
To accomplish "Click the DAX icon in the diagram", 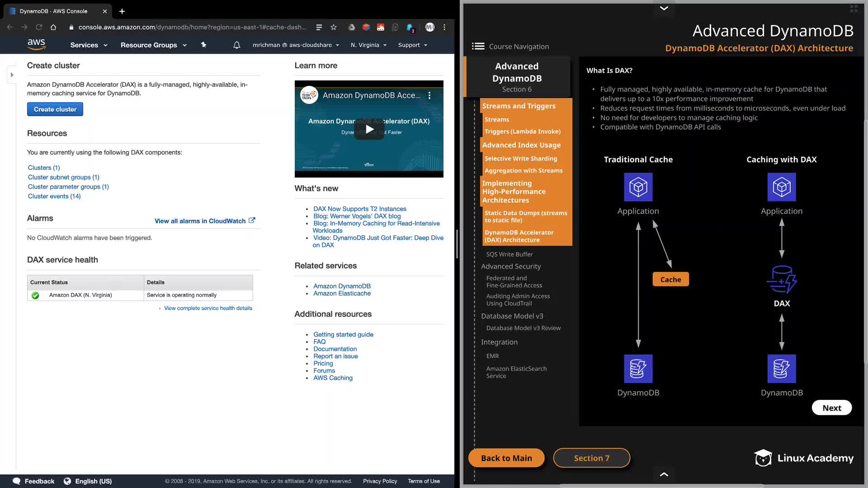I will [x=782, y=280].
